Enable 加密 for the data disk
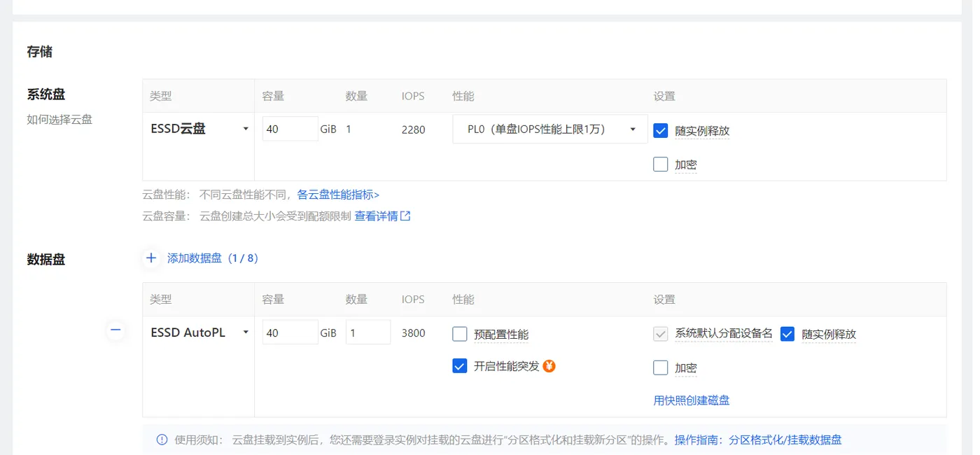Screen dimensions: 980x455 660,367
